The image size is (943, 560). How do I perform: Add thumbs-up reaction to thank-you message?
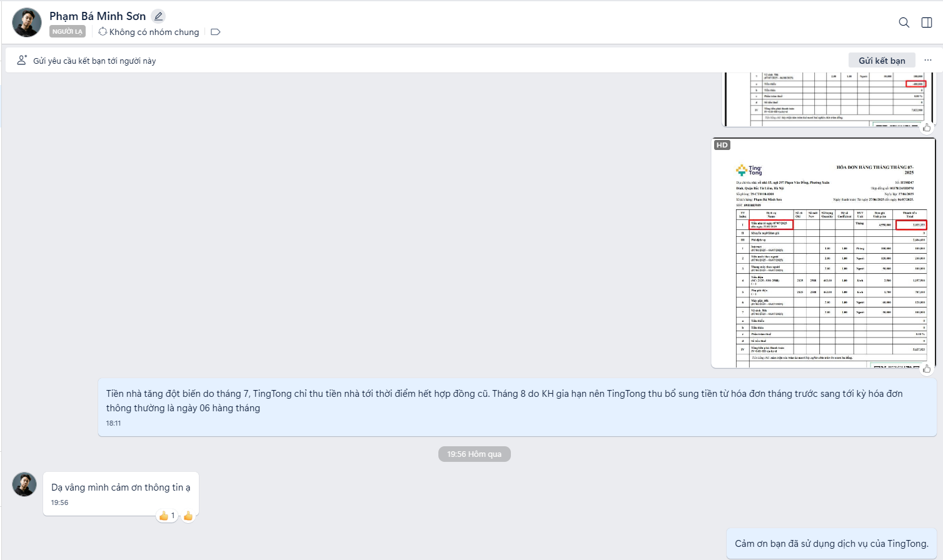pos(188,516)
